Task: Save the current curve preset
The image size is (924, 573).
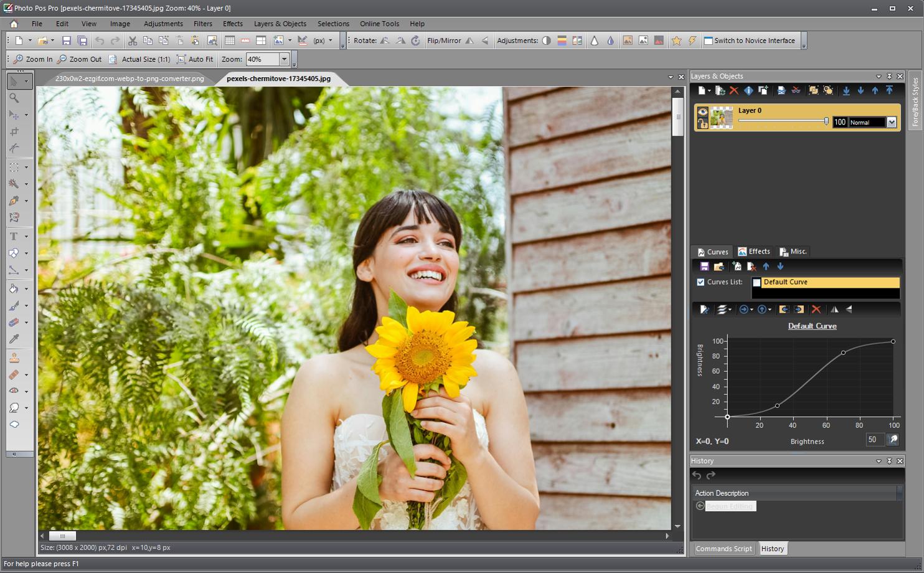Action: (704, 266)
